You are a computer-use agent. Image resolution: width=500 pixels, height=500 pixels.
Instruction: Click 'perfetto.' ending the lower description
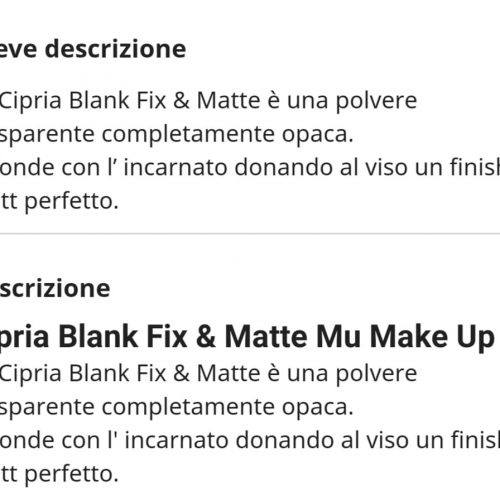click(72, 474)
